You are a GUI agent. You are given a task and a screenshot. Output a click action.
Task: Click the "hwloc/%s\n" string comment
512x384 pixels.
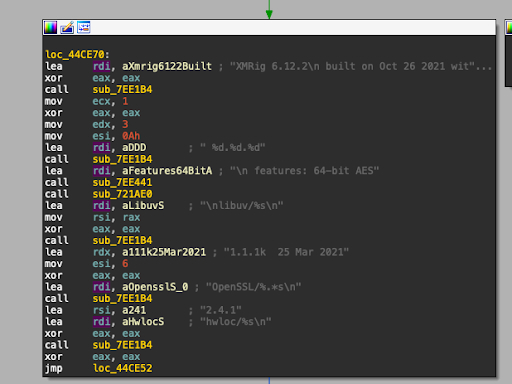pyautogui.click(x=236, y=322)
